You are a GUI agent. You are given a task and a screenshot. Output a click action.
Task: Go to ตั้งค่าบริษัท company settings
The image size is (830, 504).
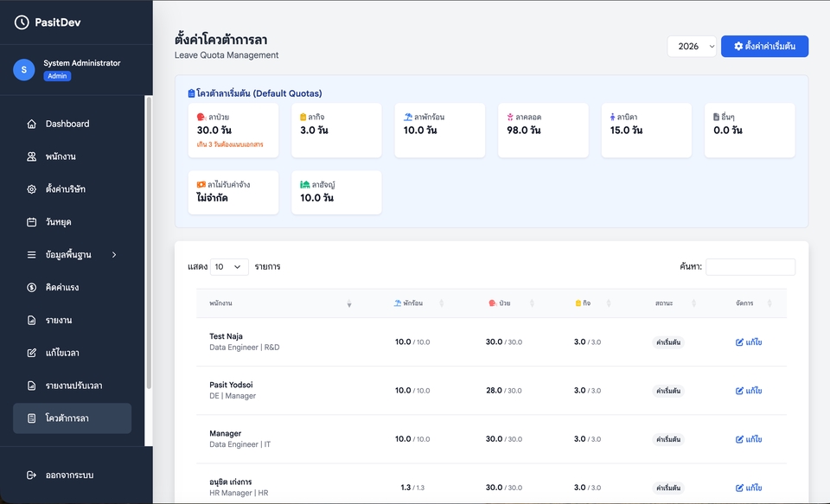(x=72, y=189)
